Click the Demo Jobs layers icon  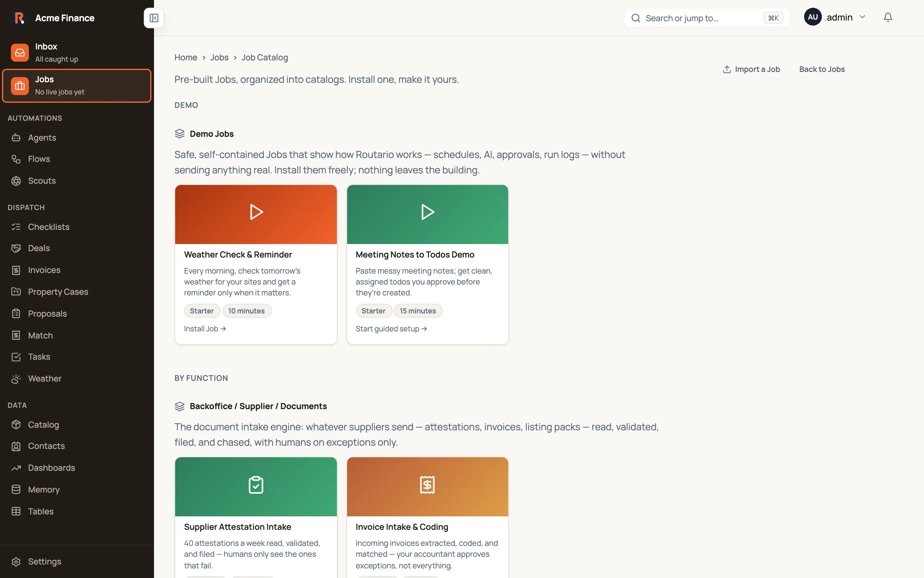(179, 134)
